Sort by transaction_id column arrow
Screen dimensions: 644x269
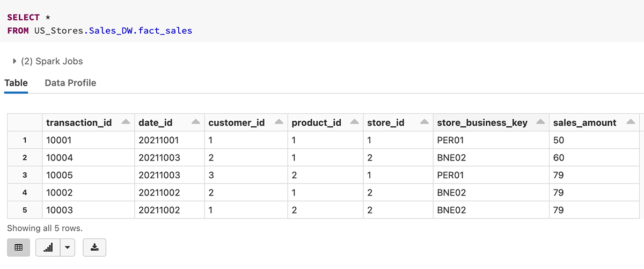[126, 122]
